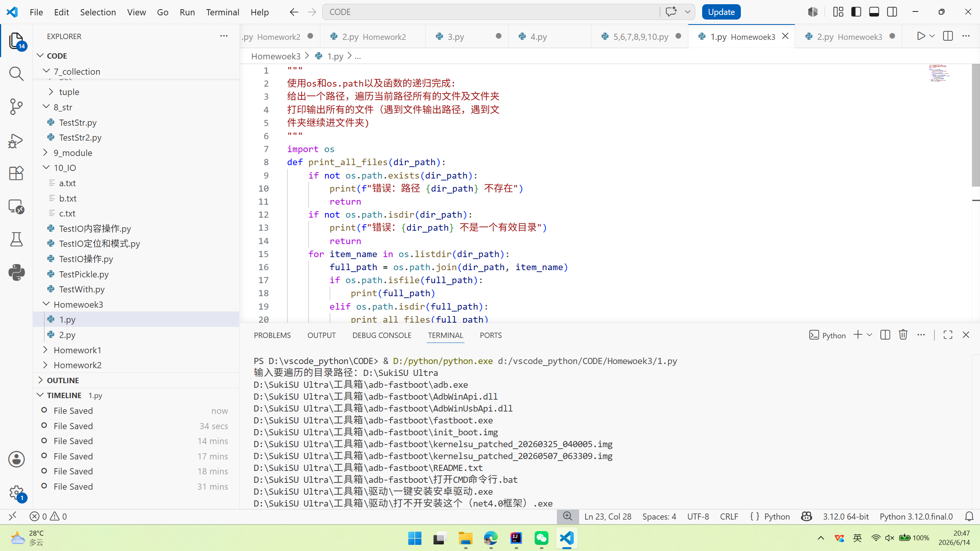Toggle primary side bar visibility
This screenshot has height=551, width=980.
pos(856,12)
